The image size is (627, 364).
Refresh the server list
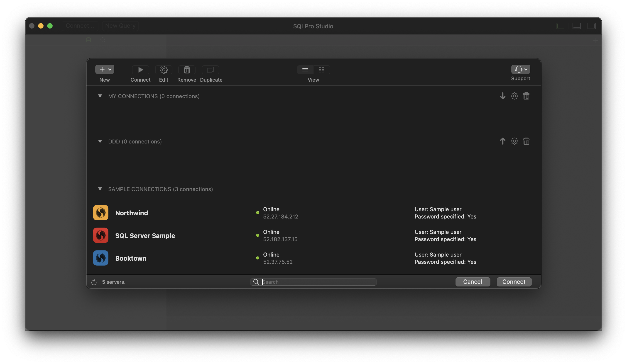[x=93, y=282]
